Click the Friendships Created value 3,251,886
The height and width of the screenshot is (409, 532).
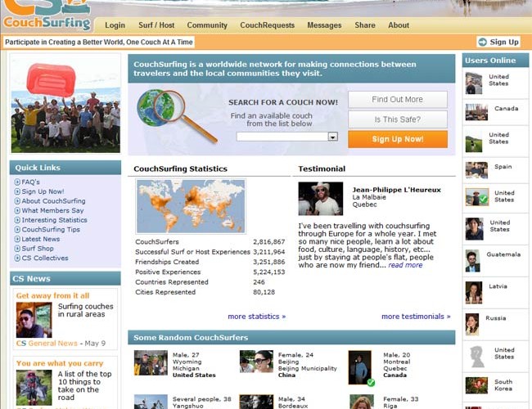coord(269,262)
